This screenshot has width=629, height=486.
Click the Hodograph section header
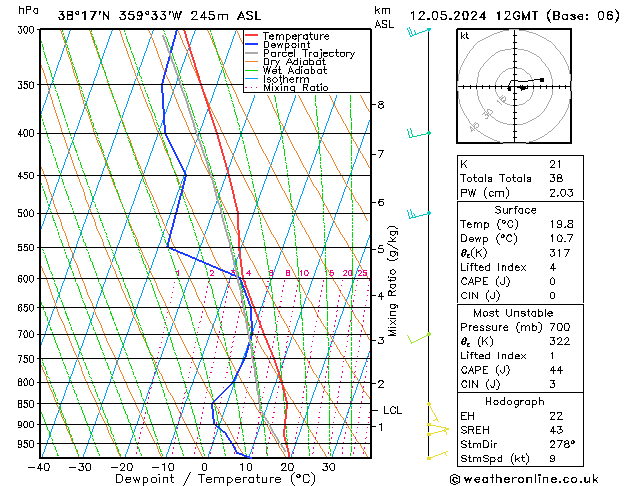click(x=515, y=402)
